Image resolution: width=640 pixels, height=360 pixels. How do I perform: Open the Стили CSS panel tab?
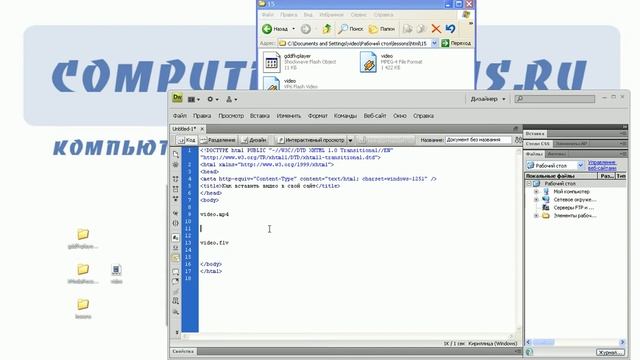538,144
